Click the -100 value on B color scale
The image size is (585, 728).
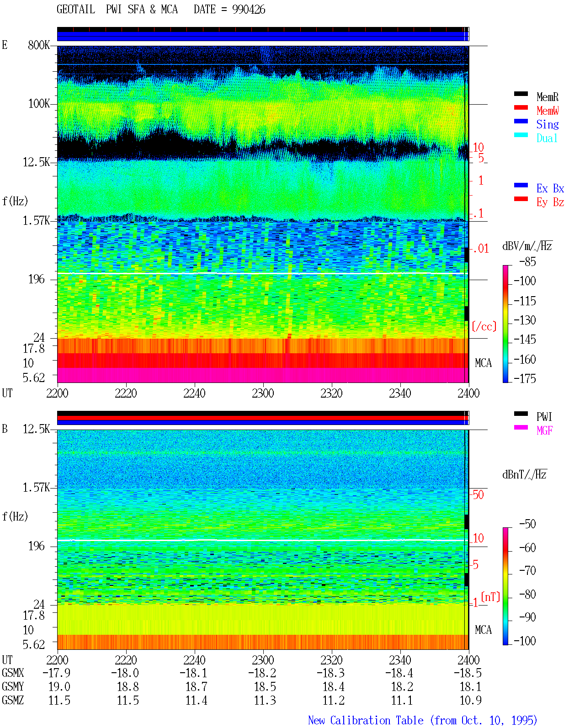(x=525, y=641)
